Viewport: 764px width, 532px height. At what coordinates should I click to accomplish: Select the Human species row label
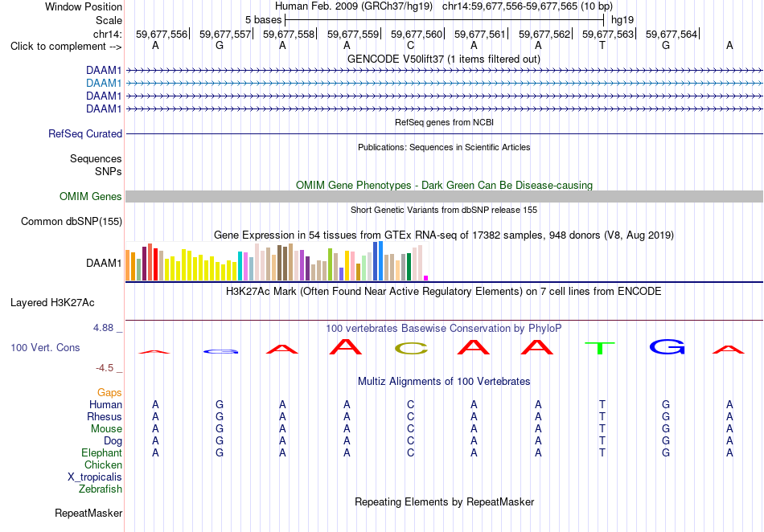[105, 404]
